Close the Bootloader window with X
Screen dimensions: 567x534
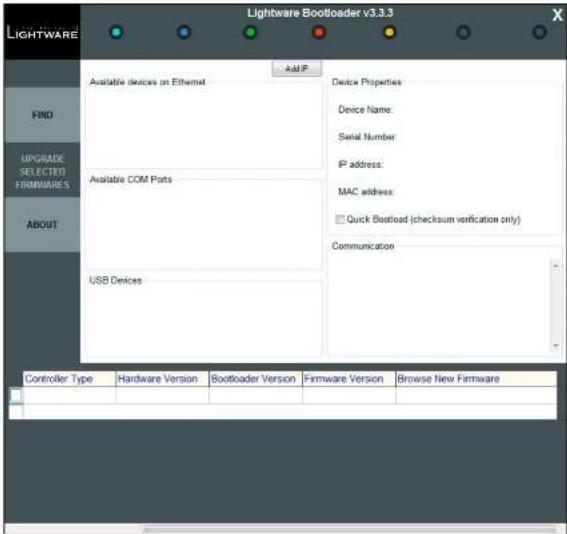pos(557,15)
